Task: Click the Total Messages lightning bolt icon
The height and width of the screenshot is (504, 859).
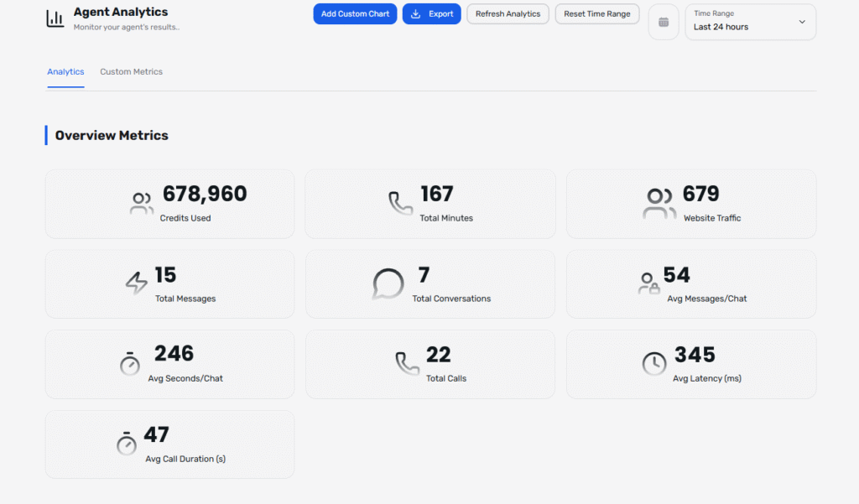Action: point(136,283)
